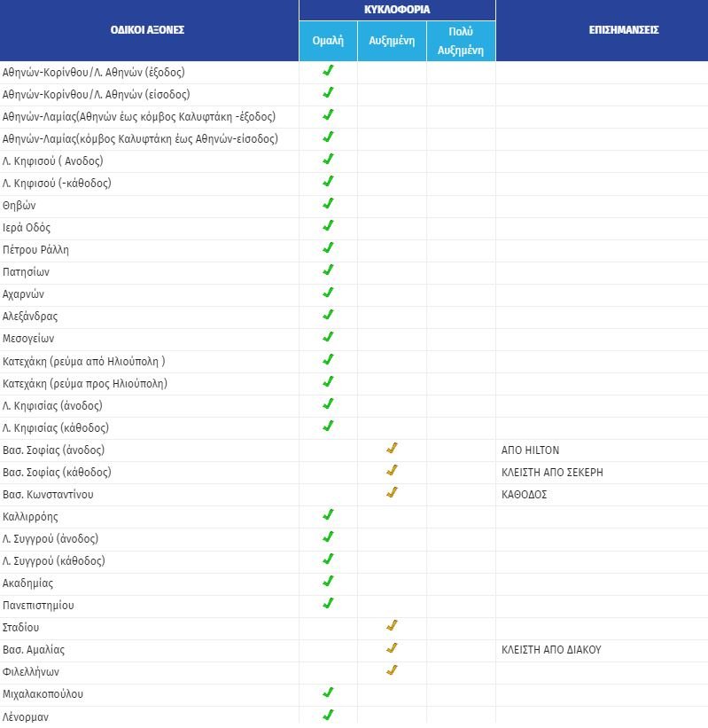Select road name Πέτρου Ράλλη
The height and width of the screenshot is (728, 708).
(35, 250)
